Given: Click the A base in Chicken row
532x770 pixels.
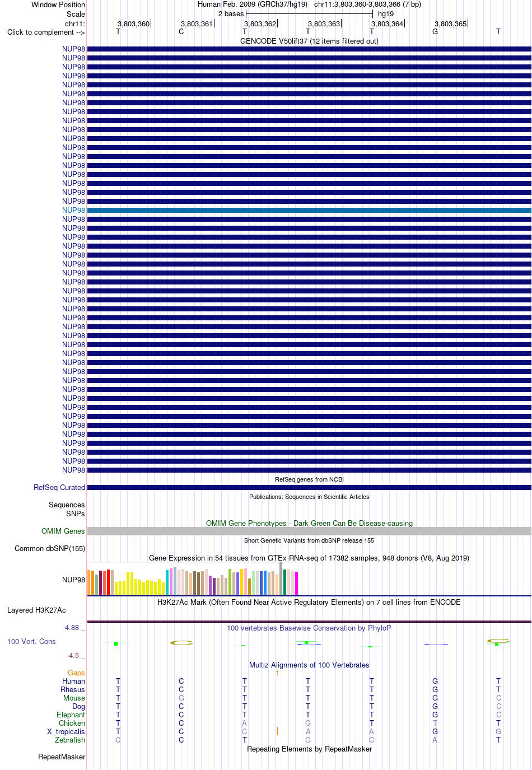Looking at the screenshot, I should 244,723.
